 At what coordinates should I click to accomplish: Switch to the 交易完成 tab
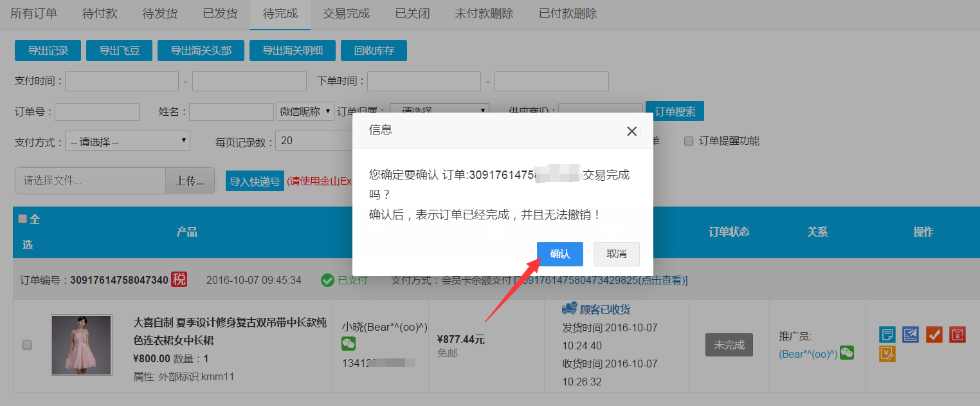coord(346,14)
